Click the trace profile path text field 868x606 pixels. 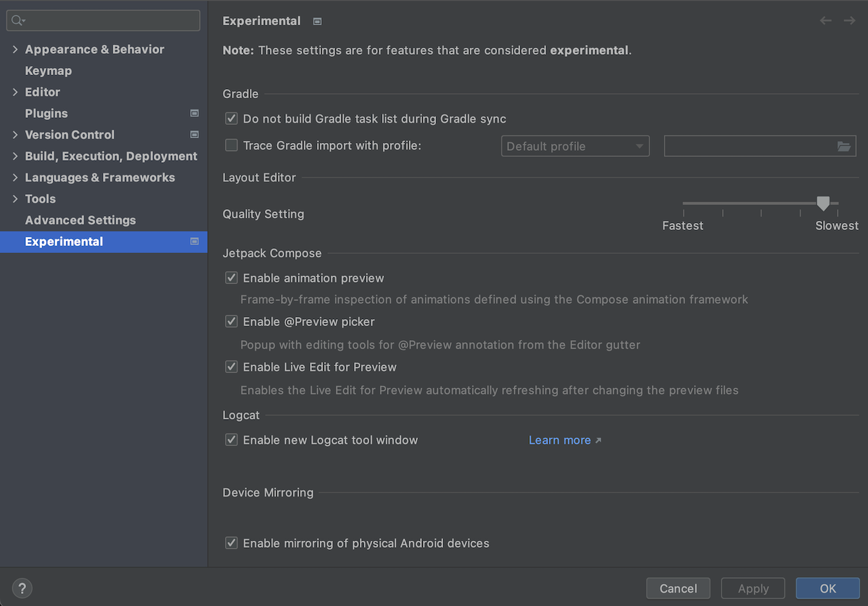point(750,146)
